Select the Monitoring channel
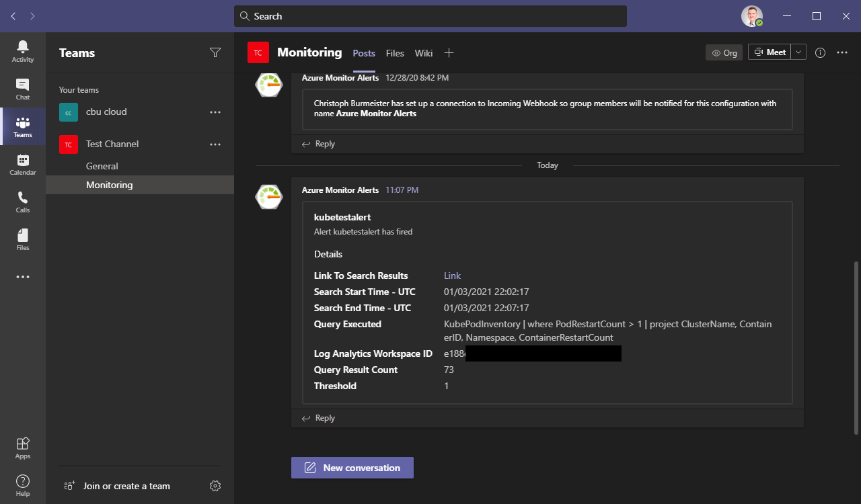 [x=140, y=185]
